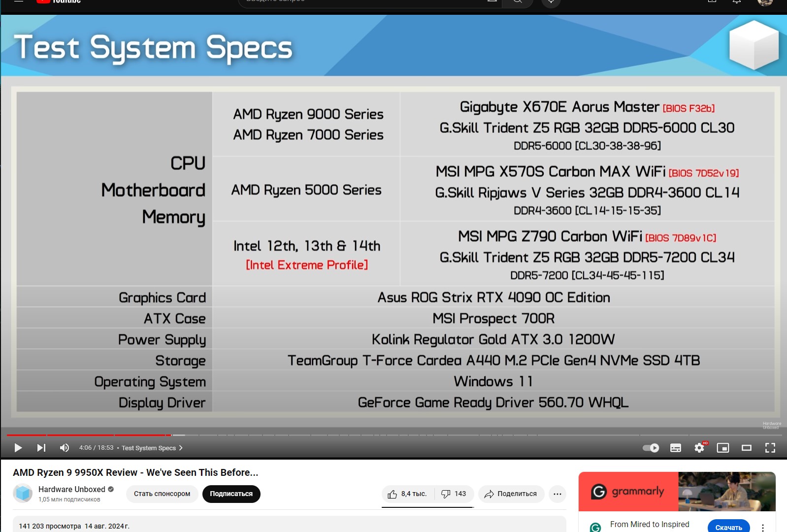Click the AMD Ryzen 5000 Series text
787x532 pixels.
[x=306, y=190]
